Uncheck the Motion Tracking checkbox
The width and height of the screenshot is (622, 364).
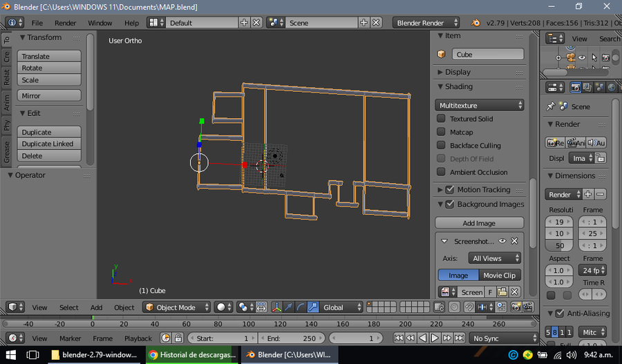[449, 189]
